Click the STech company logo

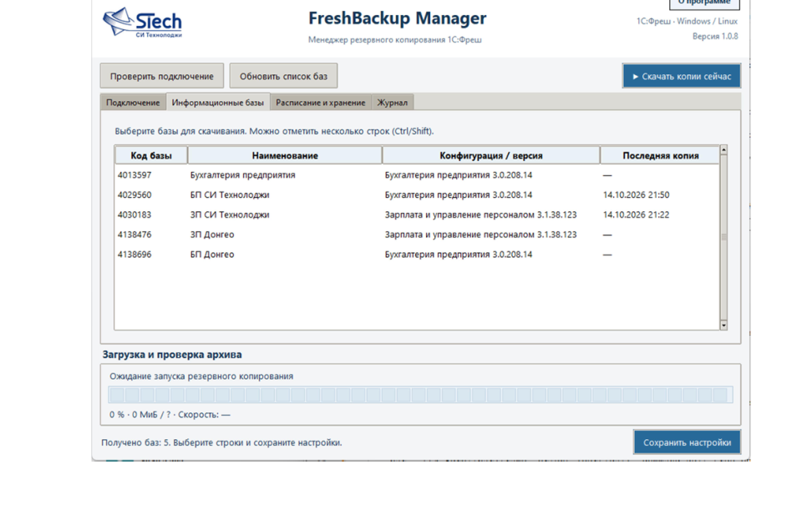pos(142,23)
